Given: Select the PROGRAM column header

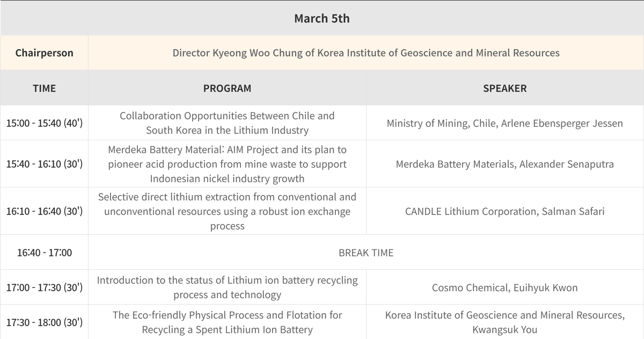Looking at the screenshot, I should [x=227, y=88].
